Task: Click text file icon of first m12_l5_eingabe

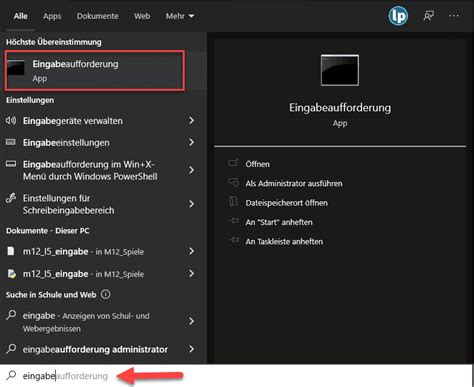Action: click(11, 251)
